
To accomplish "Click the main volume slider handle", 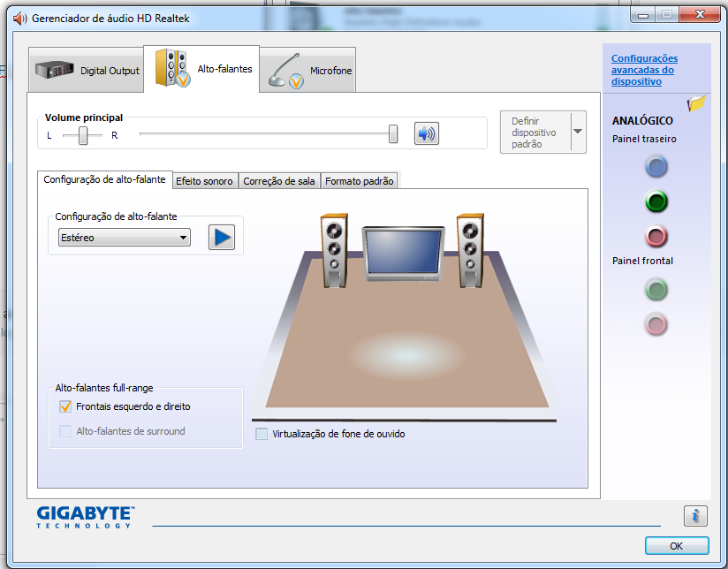I will (x=393, y=133).
